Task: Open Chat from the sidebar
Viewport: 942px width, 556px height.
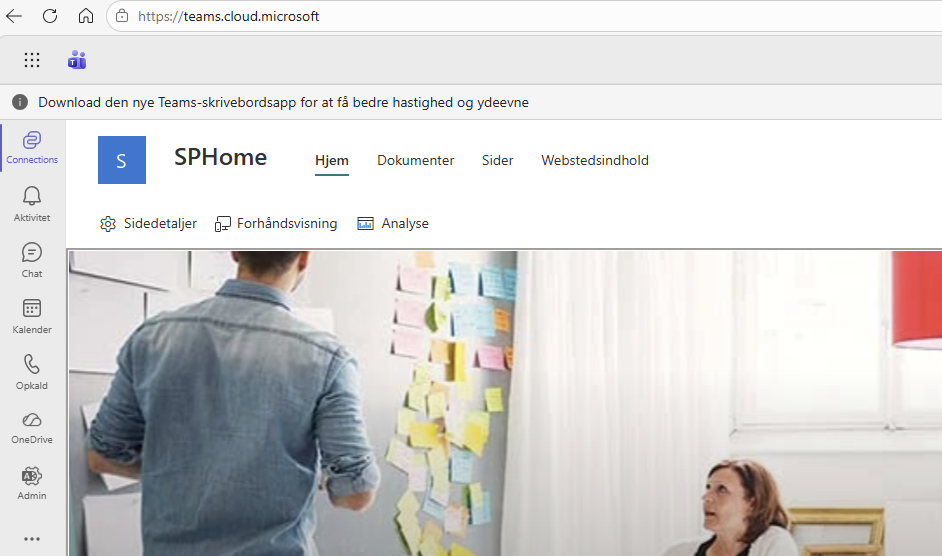Action: [x=32, y=260]
